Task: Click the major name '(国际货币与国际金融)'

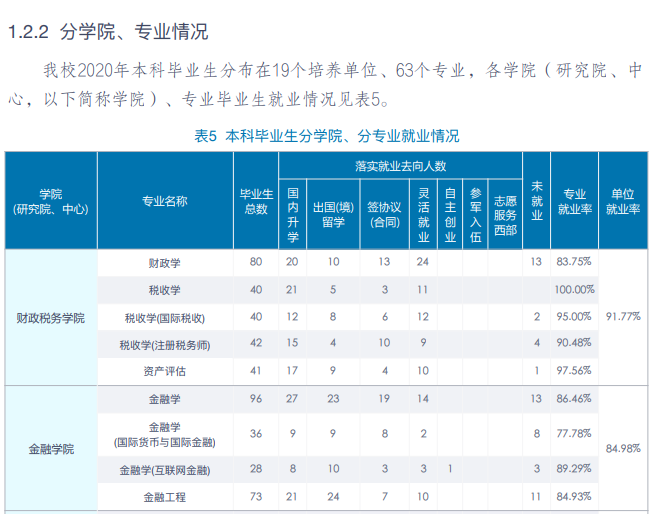Action: (x=165, y=442)
